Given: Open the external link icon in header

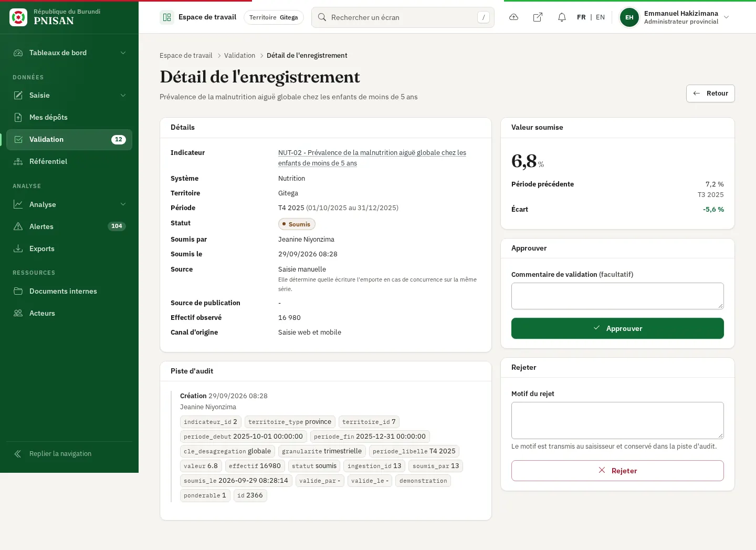Looking at the screenshot, I should (538, 17).
